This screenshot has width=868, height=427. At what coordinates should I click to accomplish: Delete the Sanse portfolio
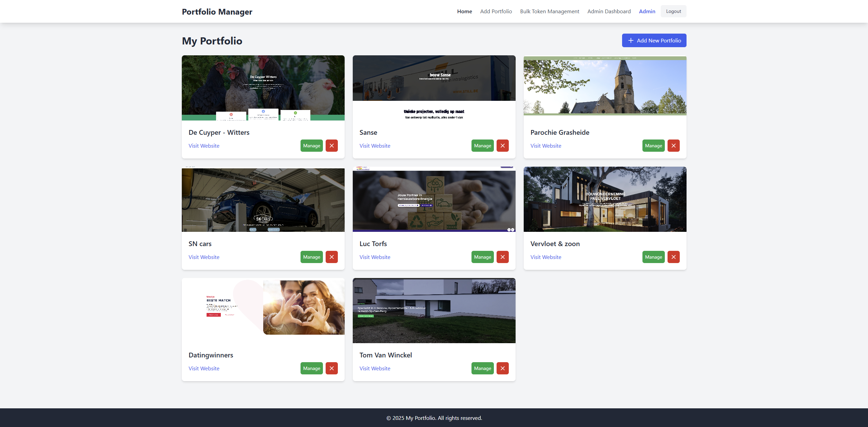(x=502, y=146)
